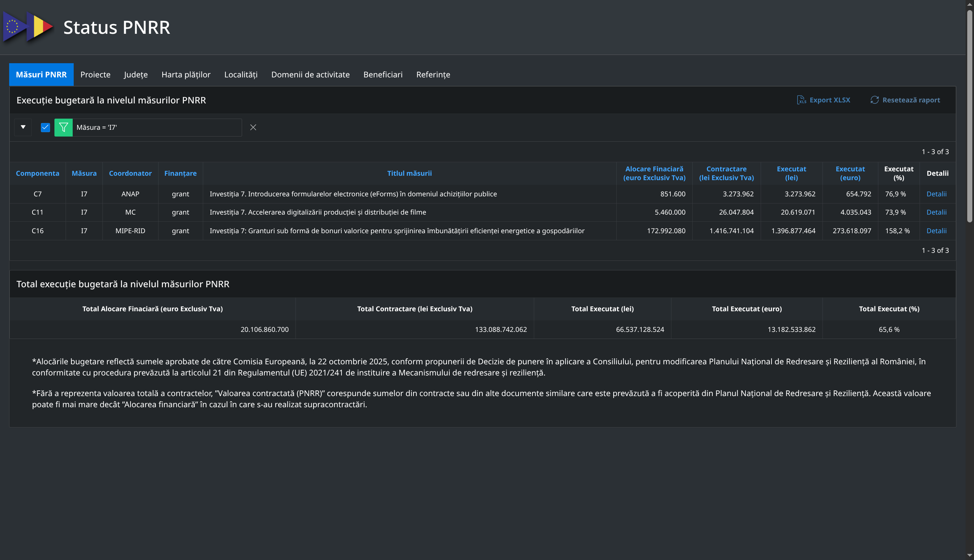Open Detalii link for MIPE-RID row

(x=936, y=231)
